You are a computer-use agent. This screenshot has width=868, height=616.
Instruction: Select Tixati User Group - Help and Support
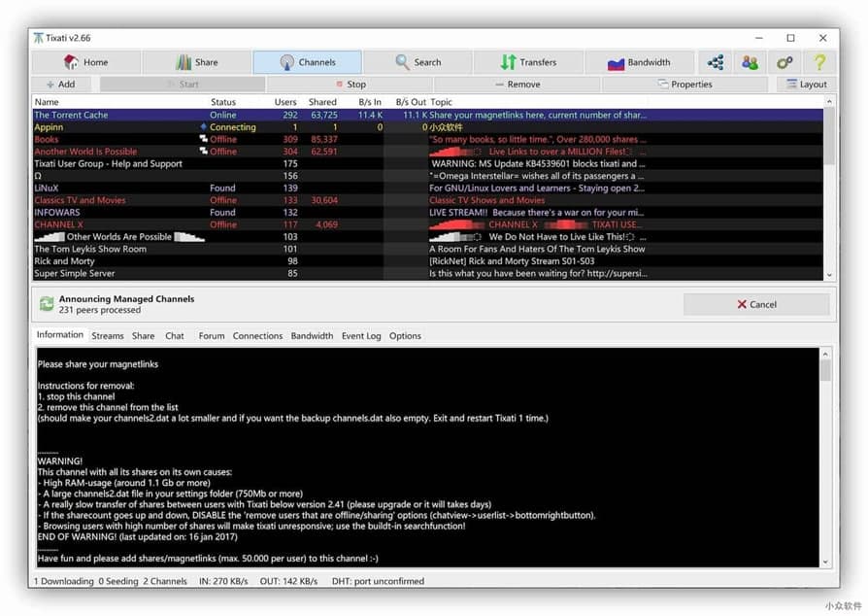pos(427,163)
